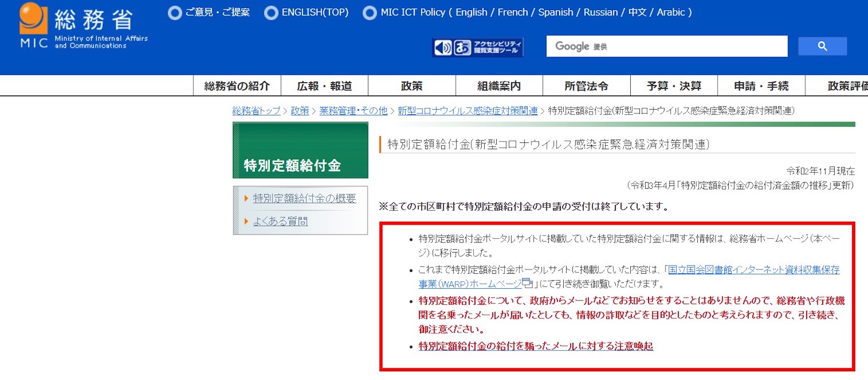
Task: Open the 広報・報道 menu
Action: [x=325, y=86]
